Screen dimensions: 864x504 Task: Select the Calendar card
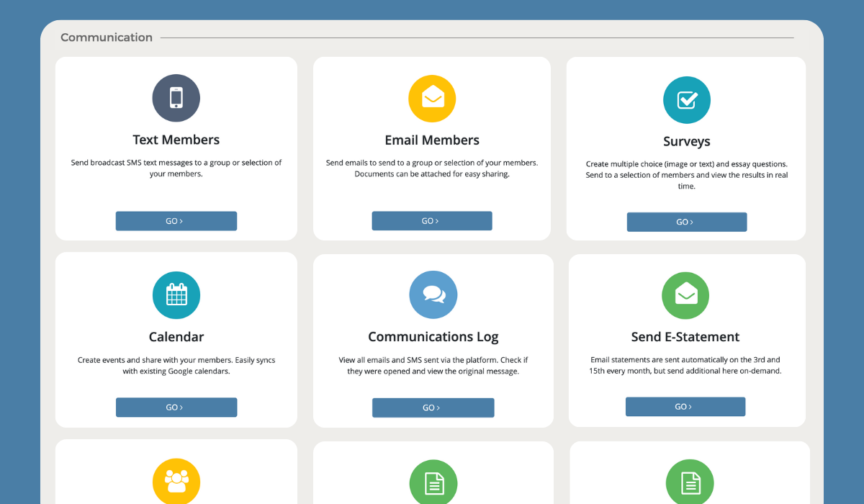click(x=176, y=340)
